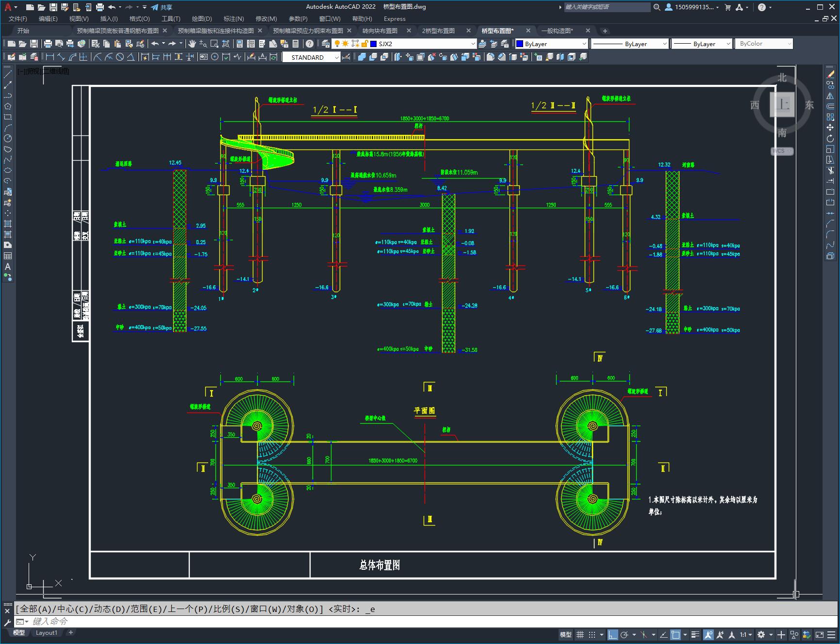Click the blue ByLayer color swatch
The height and width of the screenshot is (644, 840).
click(520, 44)
